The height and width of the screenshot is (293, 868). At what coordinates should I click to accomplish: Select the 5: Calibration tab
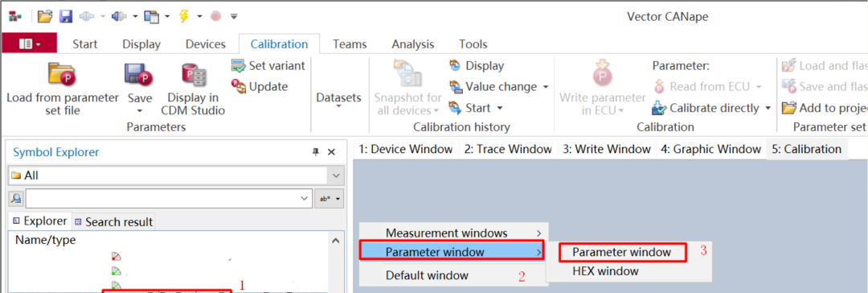coord(807,149)
